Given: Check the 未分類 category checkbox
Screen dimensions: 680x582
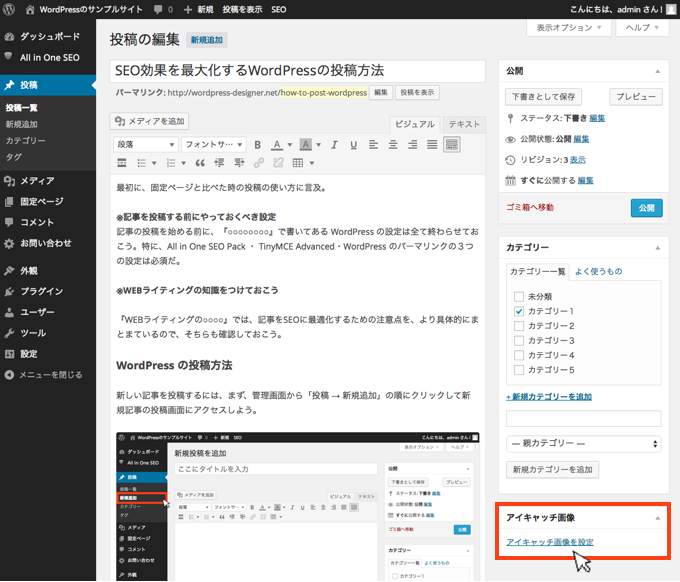Looking at the screenshot, I should click(519, 297).
